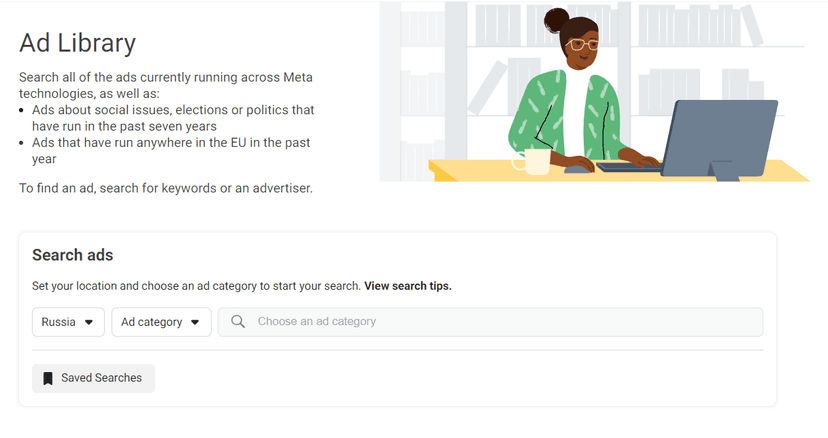The image size is (828, 438).
Task: Click the laptop in the illustration
Action: (x=719, y=139)
